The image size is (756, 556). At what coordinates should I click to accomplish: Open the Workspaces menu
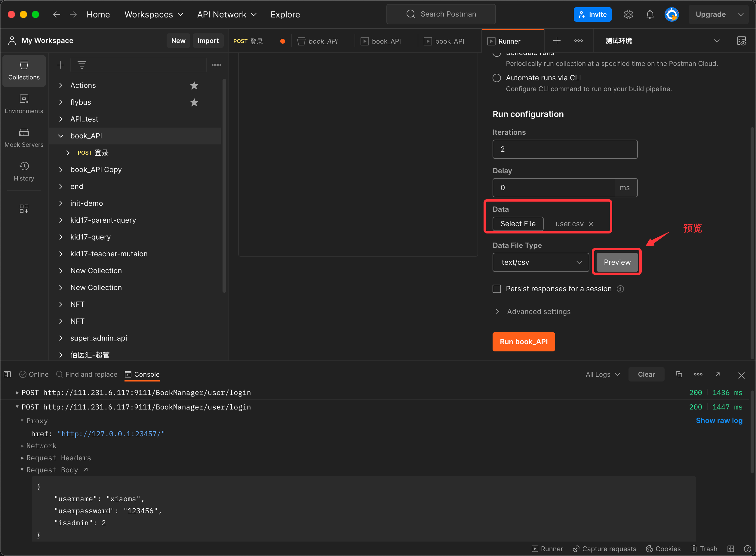tap(153, 14)
